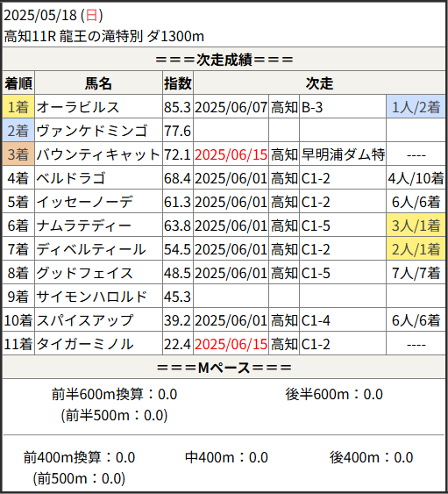Open サイモンハロルド horse entry
The image size is (448, 494).
[91, 297]
